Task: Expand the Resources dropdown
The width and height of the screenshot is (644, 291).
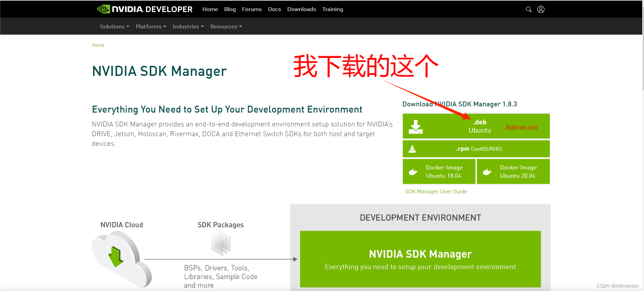Action: [226, 26]
